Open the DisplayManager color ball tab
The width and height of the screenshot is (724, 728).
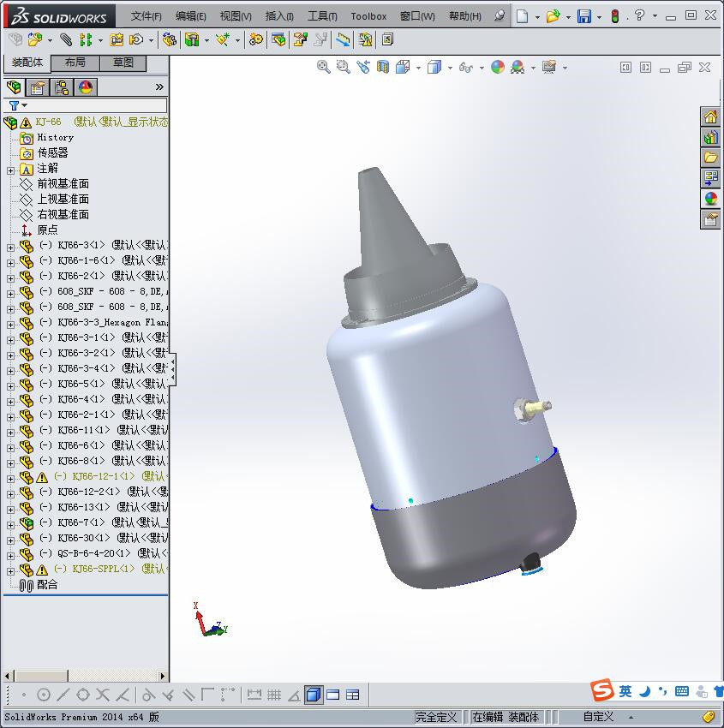pyautogui.click(x=86, y=87)
